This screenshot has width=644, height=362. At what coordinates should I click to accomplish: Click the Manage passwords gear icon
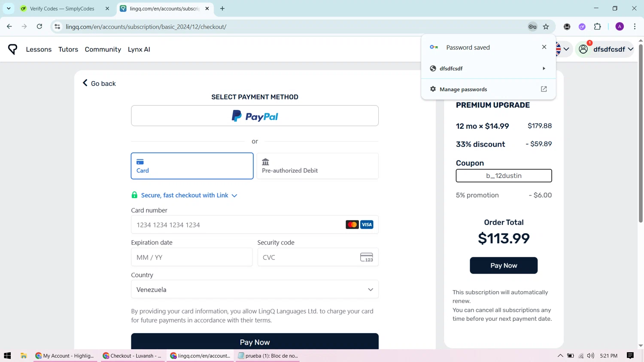tap(433, 89)
